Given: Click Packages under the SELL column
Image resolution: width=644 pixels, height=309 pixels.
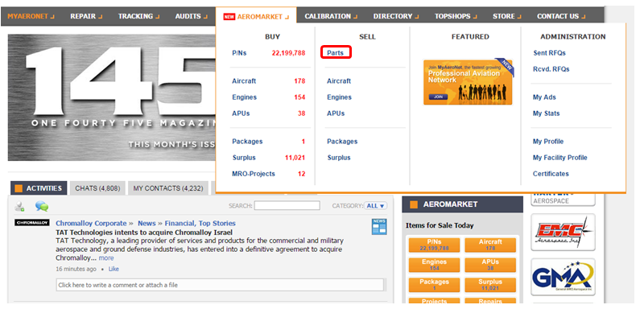Looking at the screenshot, I should coord(342,142).
